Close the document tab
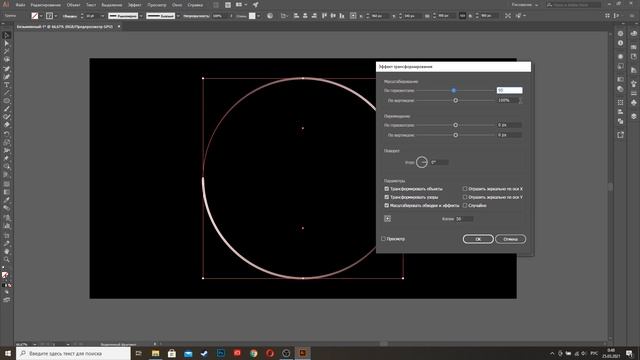This screenshot has width=640, height=360. click(x=119, y=27)
